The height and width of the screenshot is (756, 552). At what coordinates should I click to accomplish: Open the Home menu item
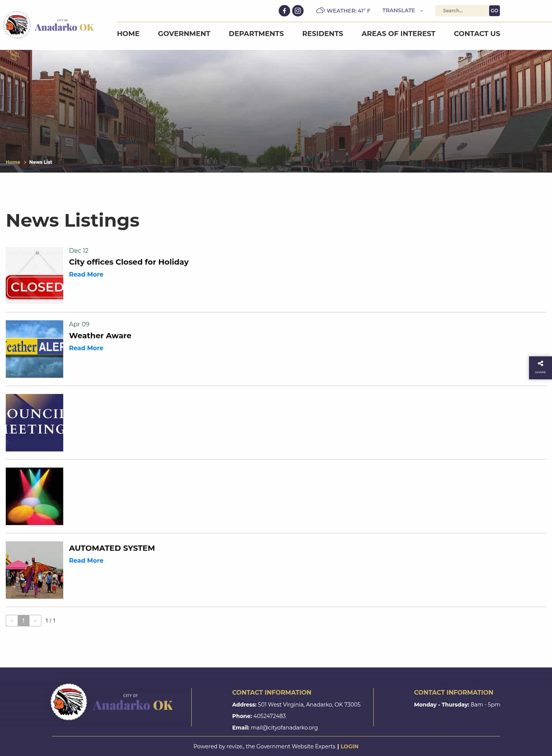pyautogui.click(x=128, y=34)
